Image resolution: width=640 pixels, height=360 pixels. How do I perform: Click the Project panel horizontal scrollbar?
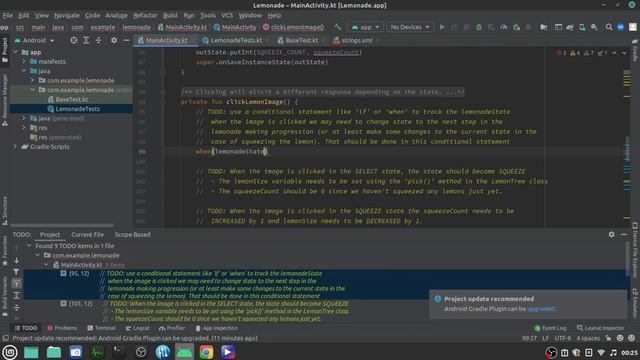click(x=62, y=225)
